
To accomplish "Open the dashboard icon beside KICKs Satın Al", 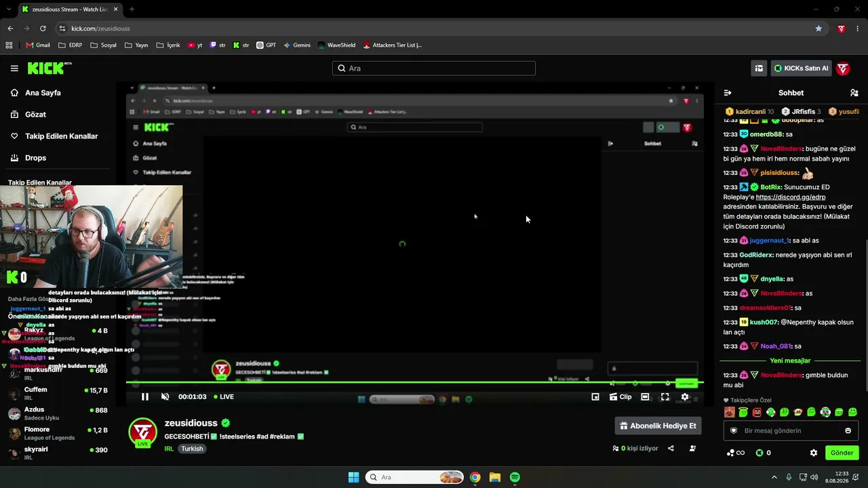I will 759,68.
